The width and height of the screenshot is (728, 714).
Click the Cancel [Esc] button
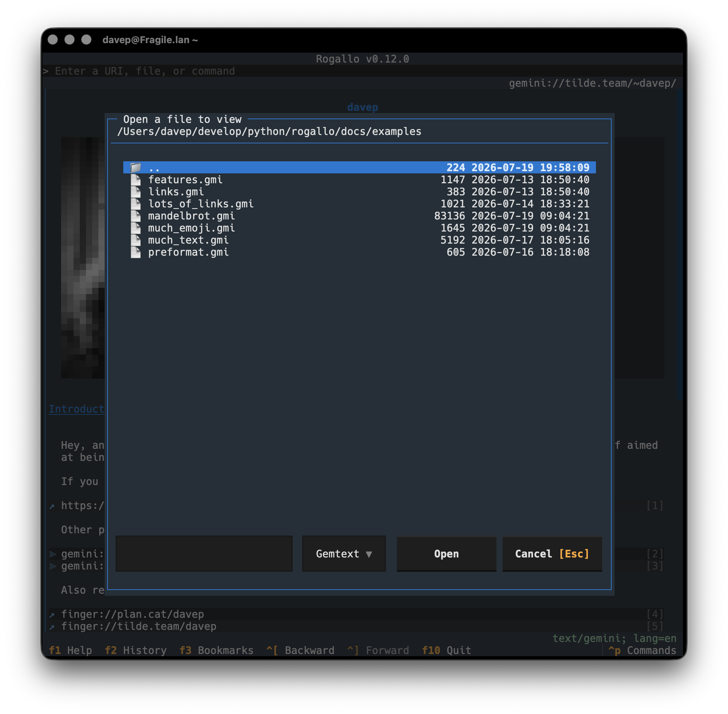click(552, 554)
